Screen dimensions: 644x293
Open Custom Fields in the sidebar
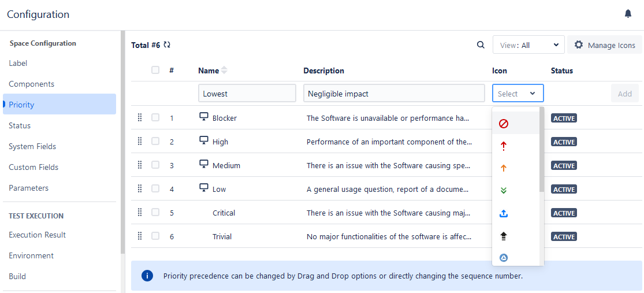(33, 167)
